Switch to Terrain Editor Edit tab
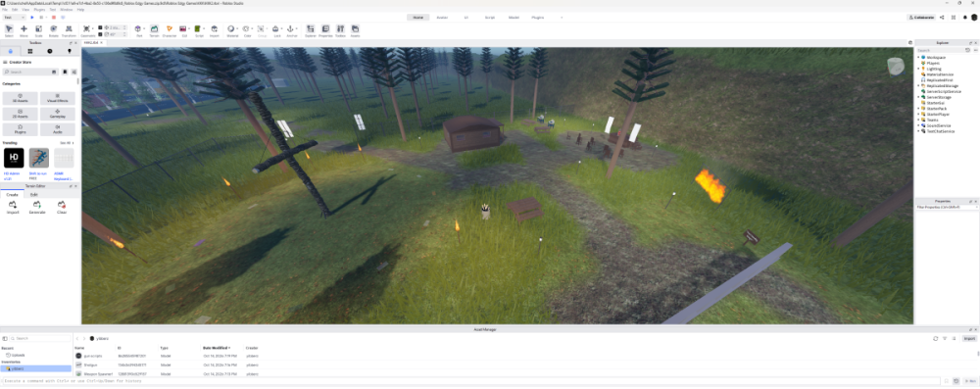980x389 pixels. (x=33, y=194)
